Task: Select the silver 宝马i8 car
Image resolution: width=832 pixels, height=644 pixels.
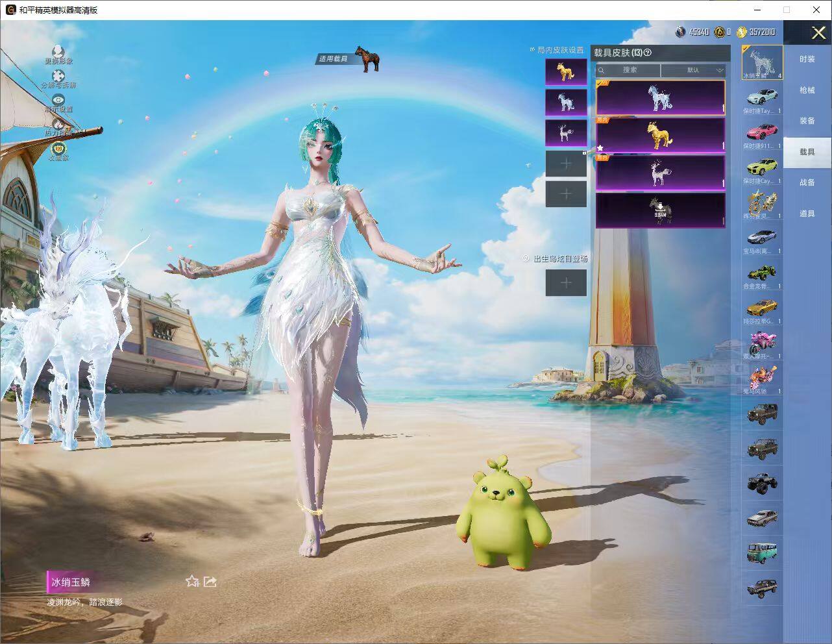Action: pos(762,239)
